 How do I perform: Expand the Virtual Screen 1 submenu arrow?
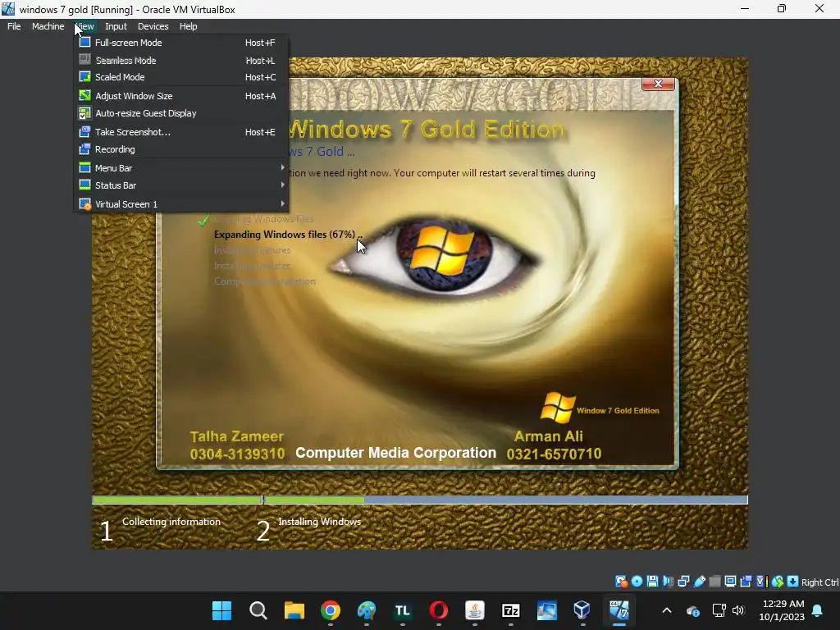point(282,203)
